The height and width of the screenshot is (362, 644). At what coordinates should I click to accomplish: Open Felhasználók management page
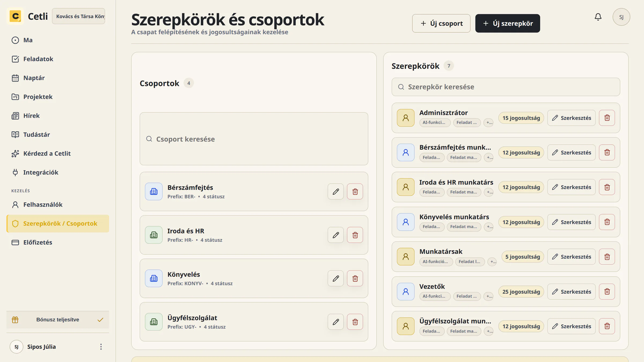(58, 205)
